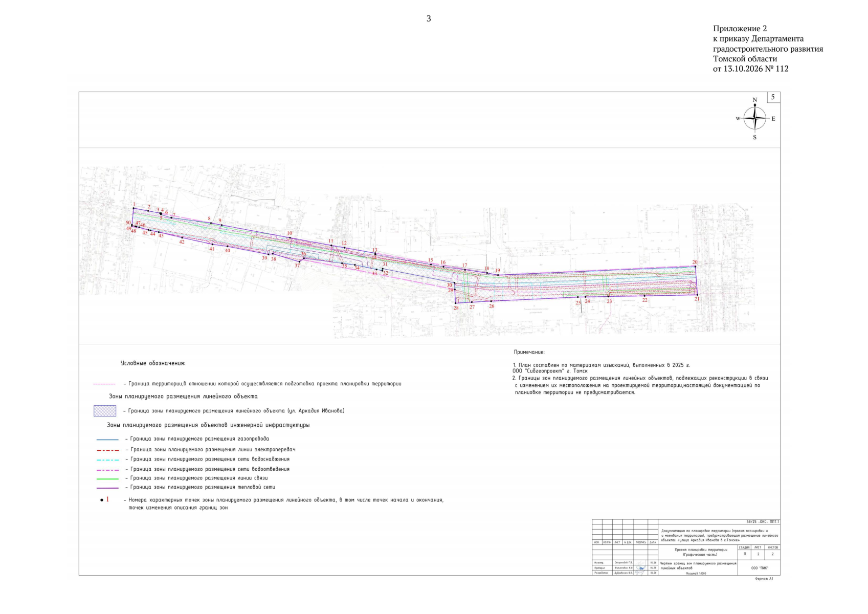Viewport: 868px width, 614px height.
Task: Click the note mentioning ООО "Сибгеопроект" г. Томск
Action: point(601,368)
